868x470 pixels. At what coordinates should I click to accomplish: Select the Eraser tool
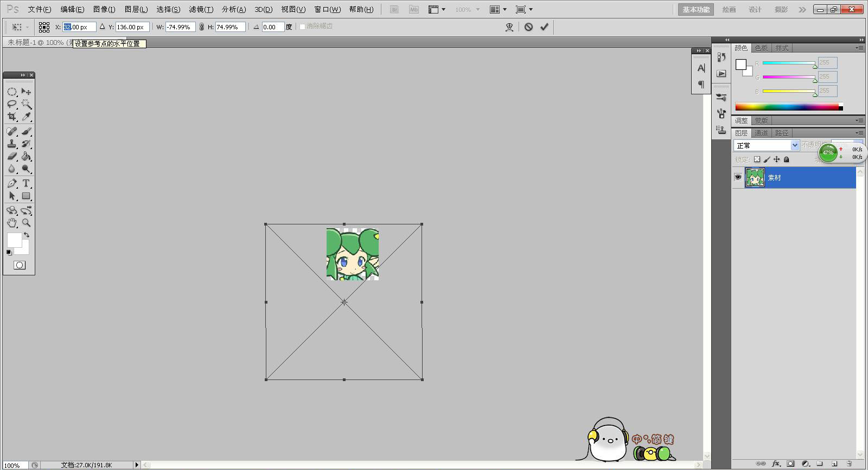pos(12,156)
